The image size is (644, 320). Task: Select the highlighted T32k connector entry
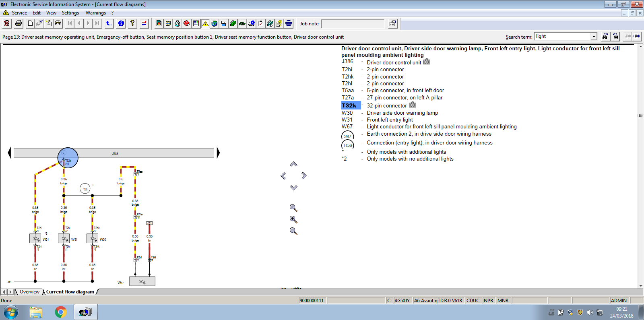pos(349,105)
